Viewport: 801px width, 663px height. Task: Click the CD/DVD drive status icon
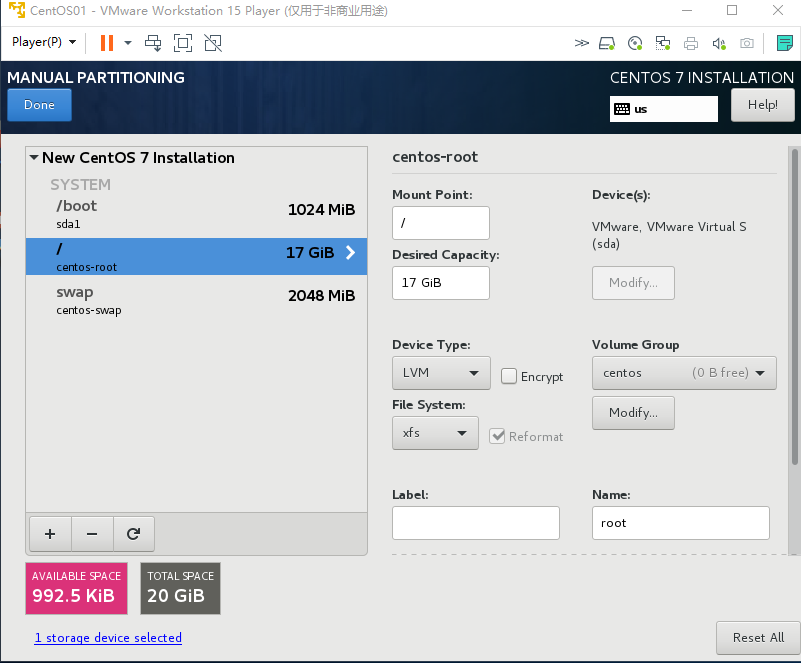tap(634, 43)
